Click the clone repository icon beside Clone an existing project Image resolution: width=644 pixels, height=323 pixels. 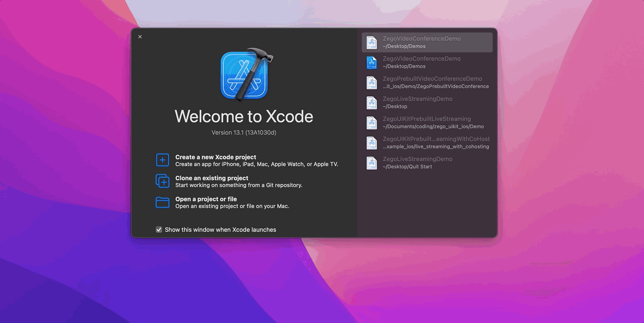pyautogui.click(x=163, y=181)
